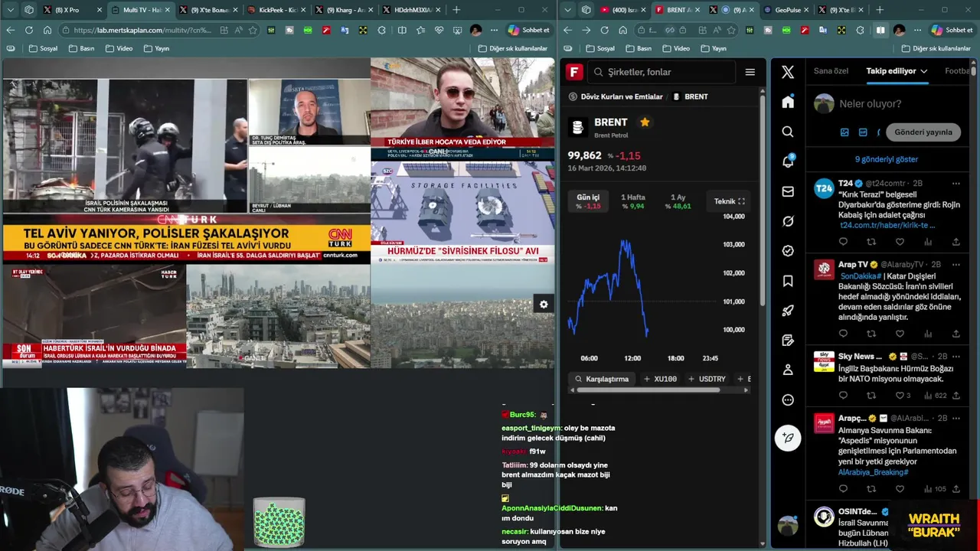The image size is (980, 551).
Task: Bookmark right page with address bar star
Action: 731,30
